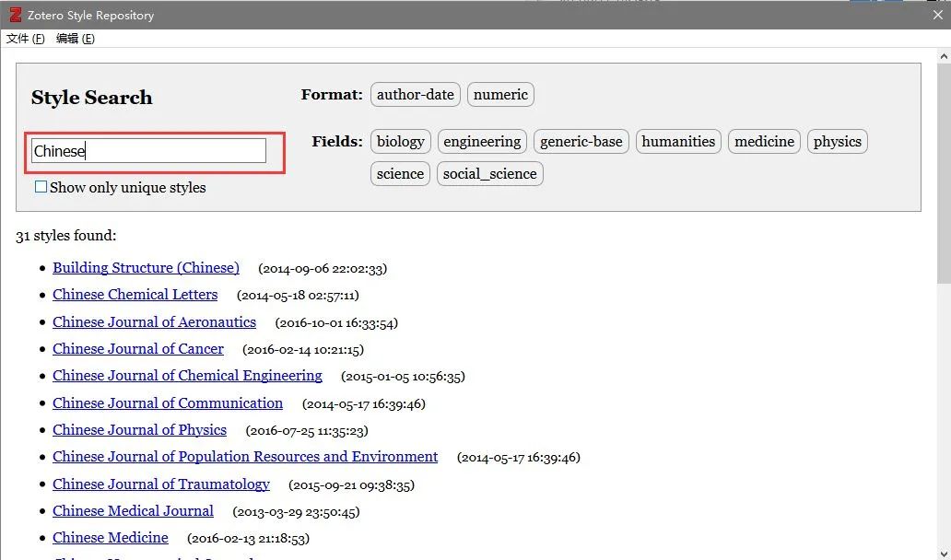
Task: Enable Show only unique styles checkbox
Action: coord(41,187)
